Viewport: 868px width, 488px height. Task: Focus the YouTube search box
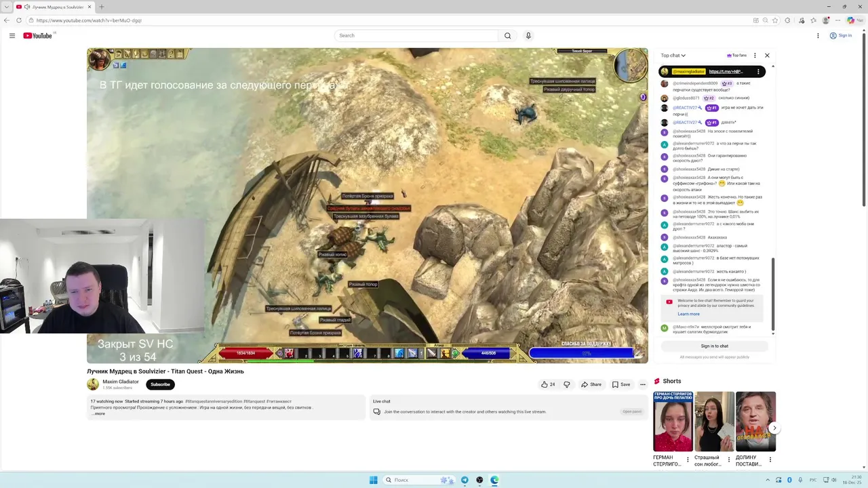pos(416,35)
